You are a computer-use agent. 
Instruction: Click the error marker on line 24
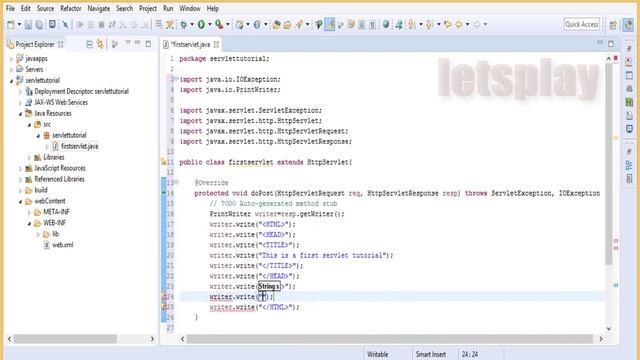pos(164,297)
